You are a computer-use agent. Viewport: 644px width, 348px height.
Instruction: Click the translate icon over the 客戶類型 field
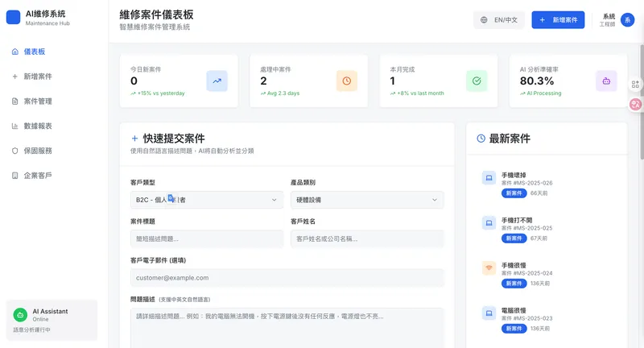pos(171,198)
